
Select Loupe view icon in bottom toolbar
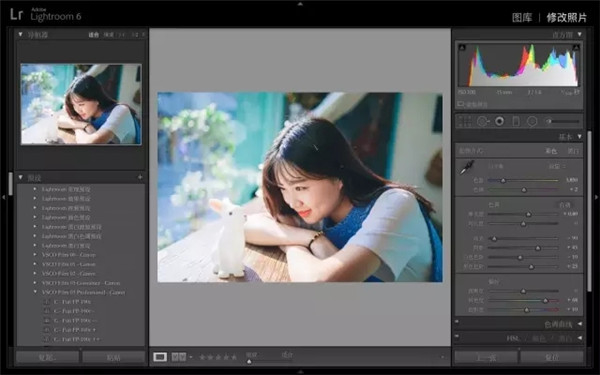coord(160,357)
